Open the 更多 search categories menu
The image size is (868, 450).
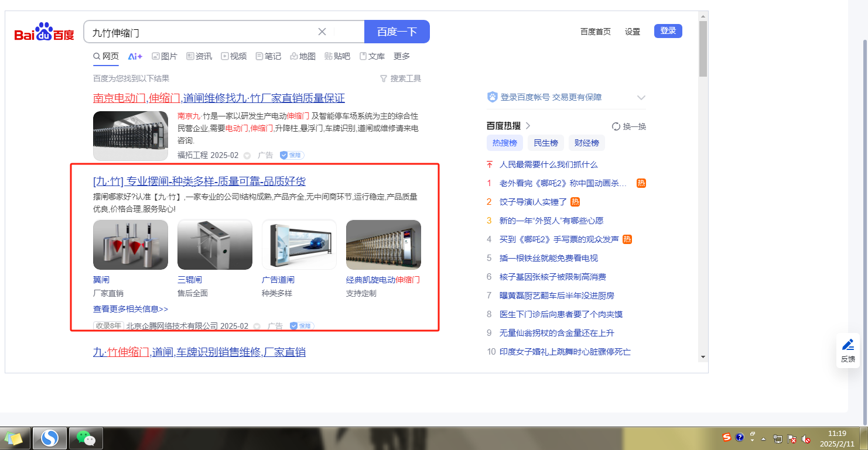402,56
